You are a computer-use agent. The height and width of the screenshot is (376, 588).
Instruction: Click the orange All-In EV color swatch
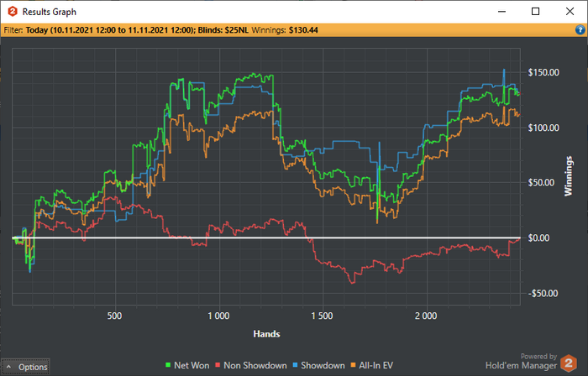(x=354, y=365)
